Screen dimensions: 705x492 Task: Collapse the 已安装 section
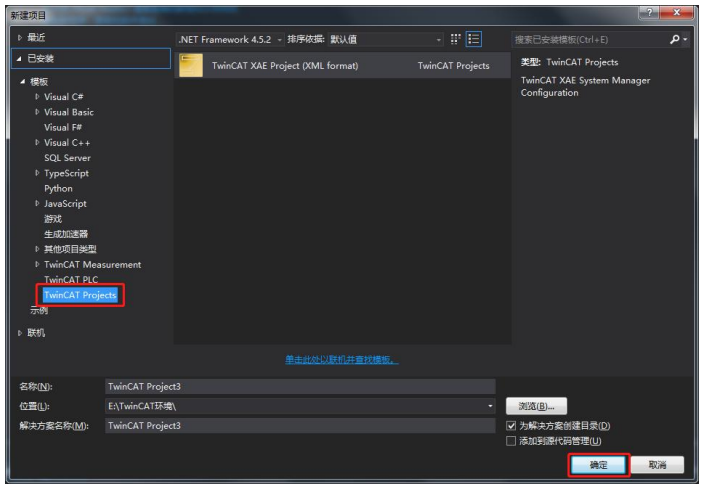19,58
